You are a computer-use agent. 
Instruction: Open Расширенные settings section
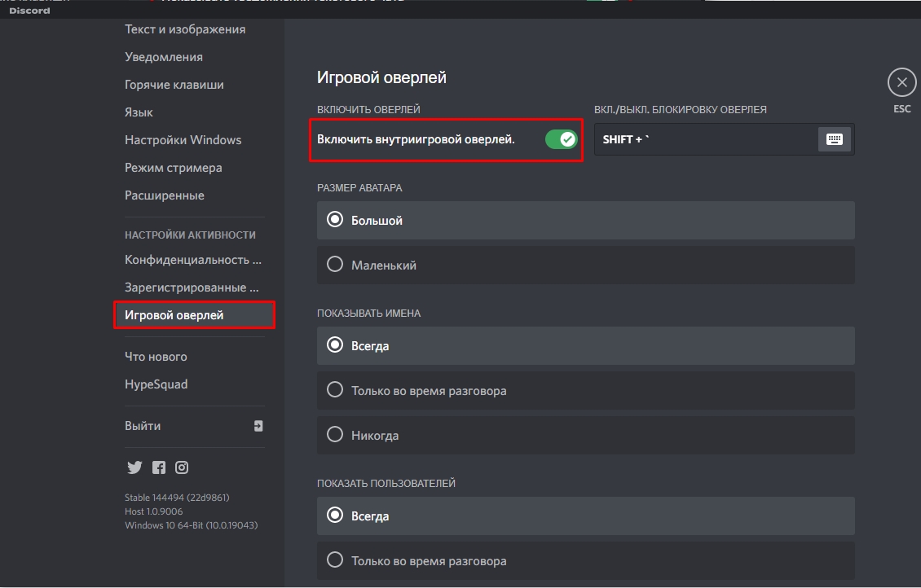(x=165, y=195)
